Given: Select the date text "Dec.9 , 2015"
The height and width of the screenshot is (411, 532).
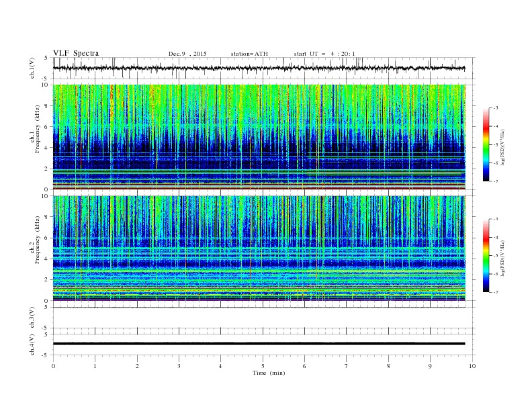Looking at the screenshot, I should pos(187,54).
